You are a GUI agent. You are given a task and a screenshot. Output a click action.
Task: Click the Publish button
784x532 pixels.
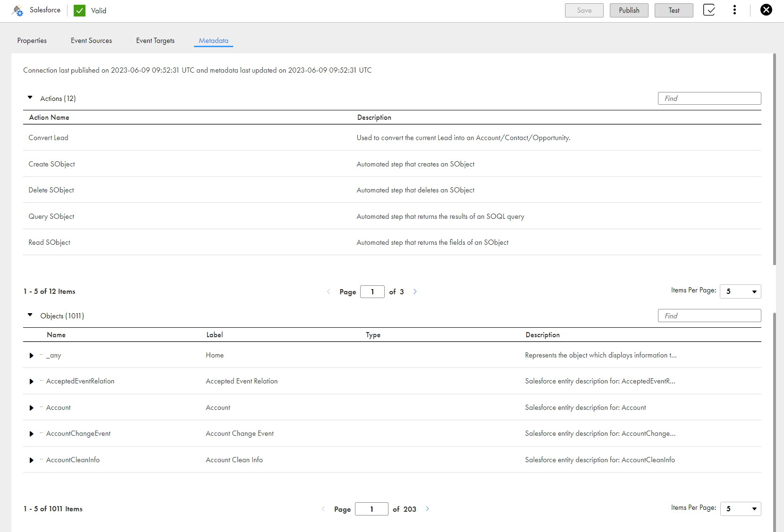coord(629,10)
